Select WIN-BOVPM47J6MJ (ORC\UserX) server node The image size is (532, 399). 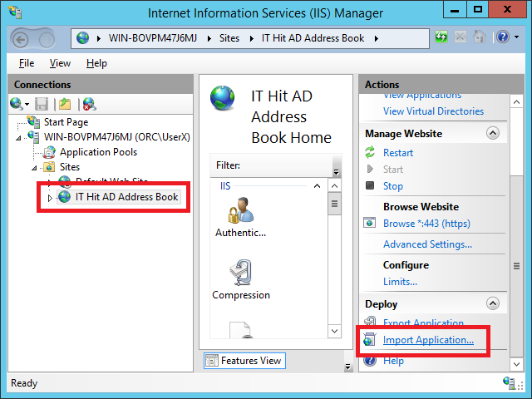tap(117, 137)
